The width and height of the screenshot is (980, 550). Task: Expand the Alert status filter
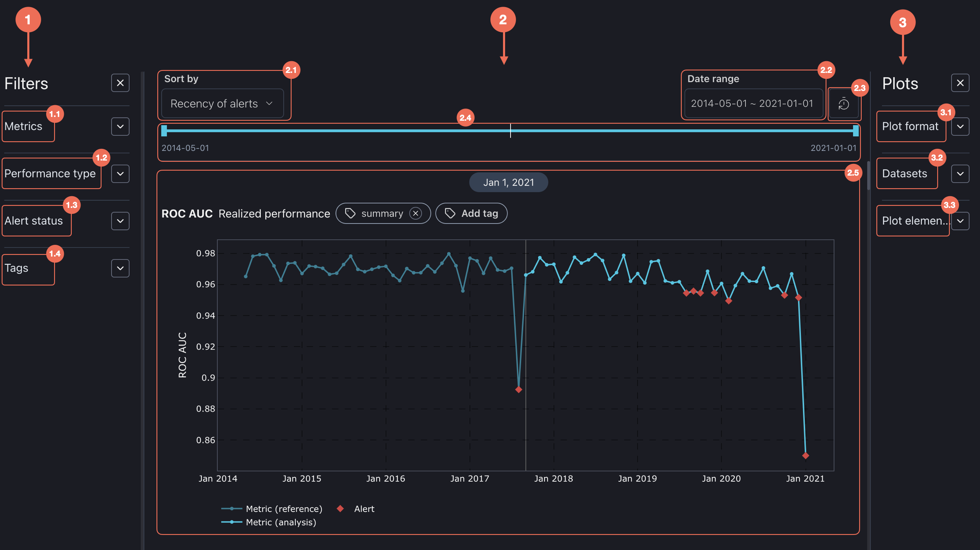click(120, 221)
